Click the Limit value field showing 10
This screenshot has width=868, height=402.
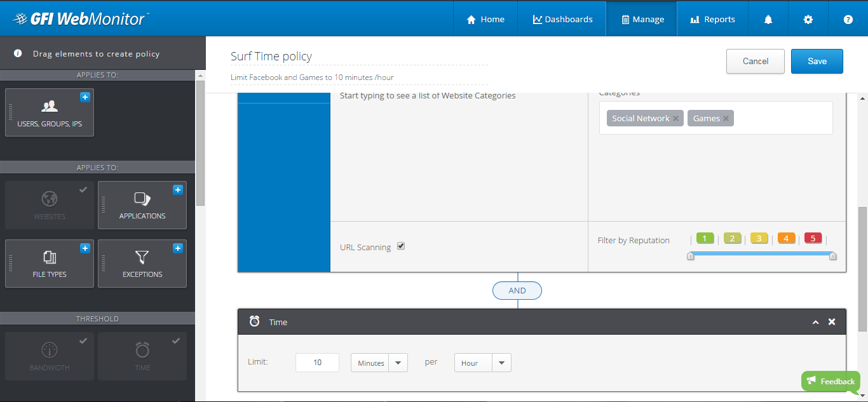(x=317, y=363)
